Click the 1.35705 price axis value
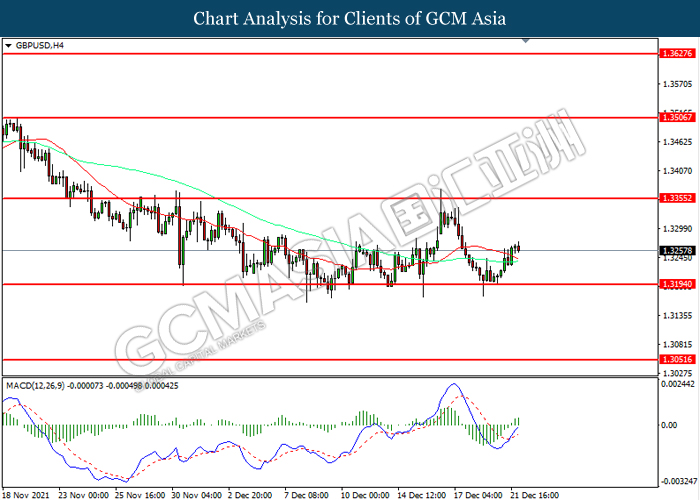 (677, 84)
